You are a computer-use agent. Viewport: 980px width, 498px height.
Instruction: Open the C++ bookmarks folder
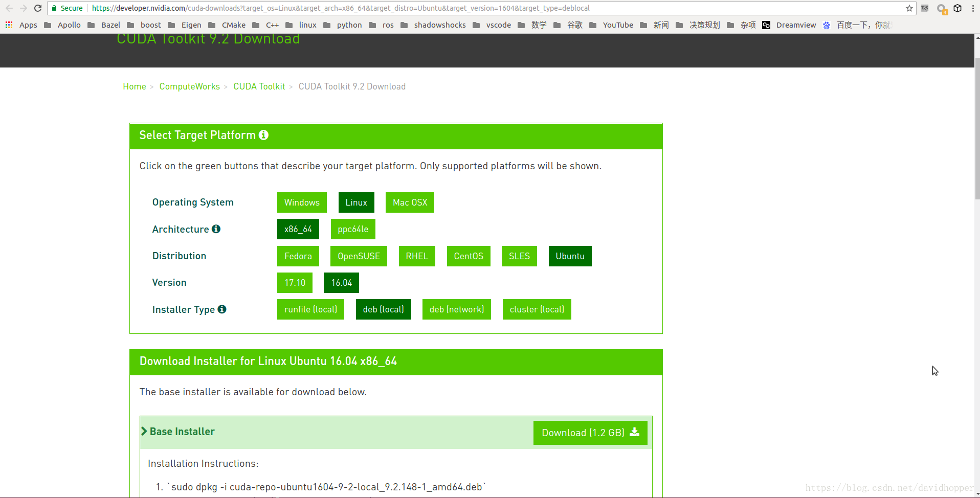[x=265, y=25]
